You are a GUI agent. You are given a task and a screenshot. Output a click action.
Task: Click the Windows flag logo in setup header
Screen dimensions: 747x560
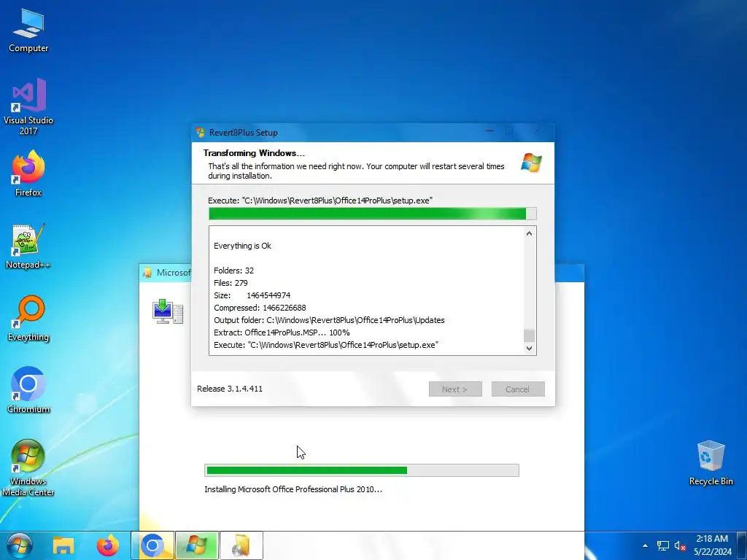click(x=531, y=163)
